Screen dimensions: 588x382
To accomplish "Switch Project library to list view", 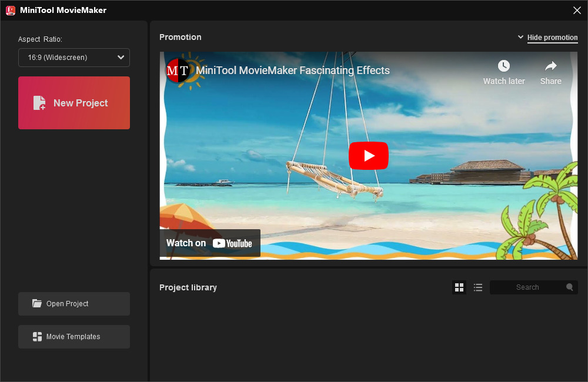I will point(478,287).
